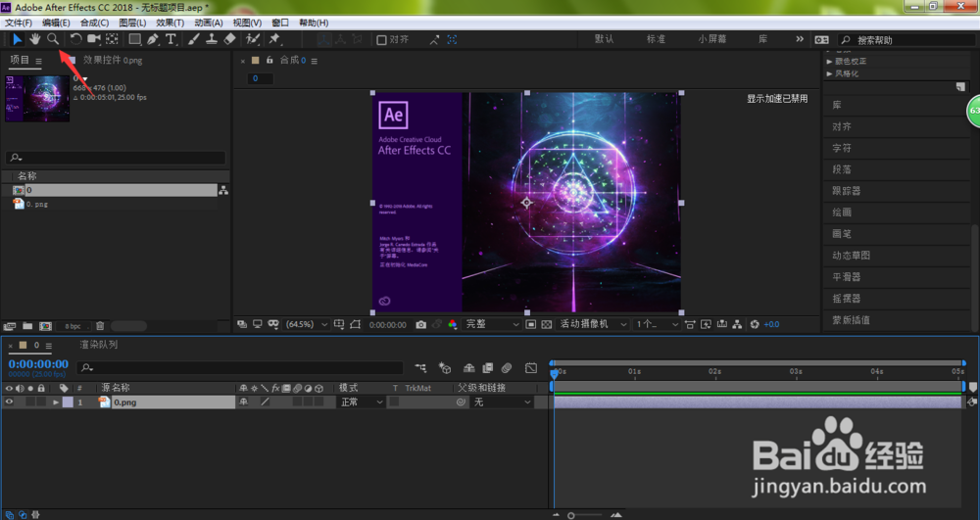Screen dimensions: 980x520
Task: Click the grid and guide options icon
Action: (x=339, y=324)
